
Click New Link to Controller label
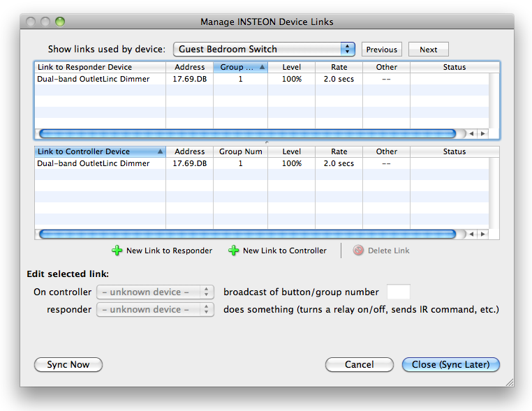pos(285,251)
